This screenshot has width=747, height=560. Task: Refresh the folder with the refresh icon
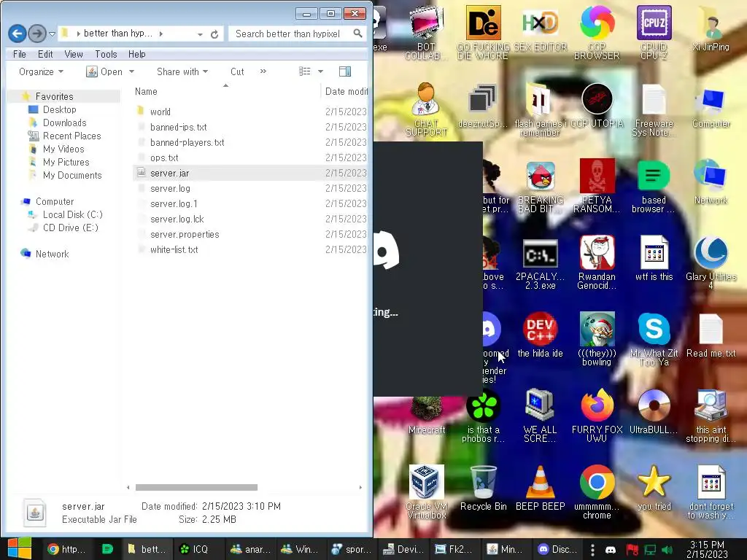pyautogui.click(x=214, y=34)
